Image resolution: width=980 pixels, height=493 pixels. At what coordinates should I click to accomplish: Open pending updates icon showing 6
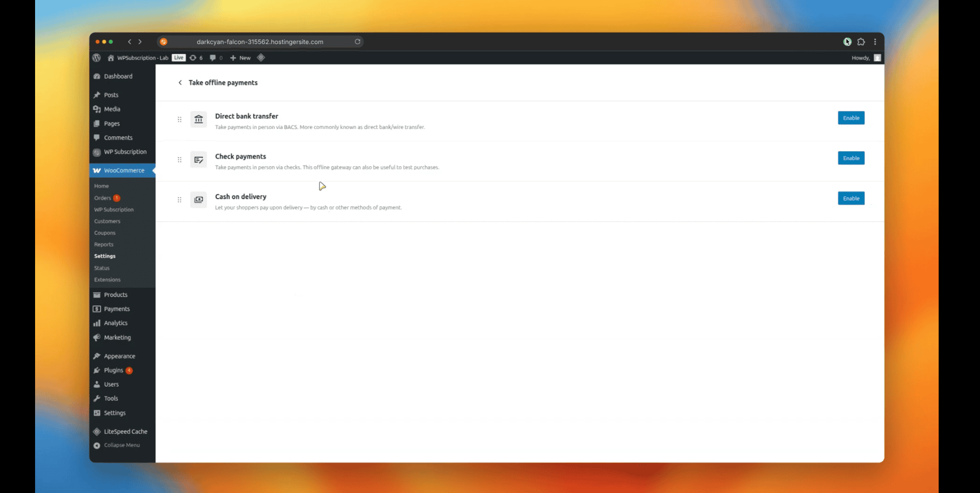(196, 58)
